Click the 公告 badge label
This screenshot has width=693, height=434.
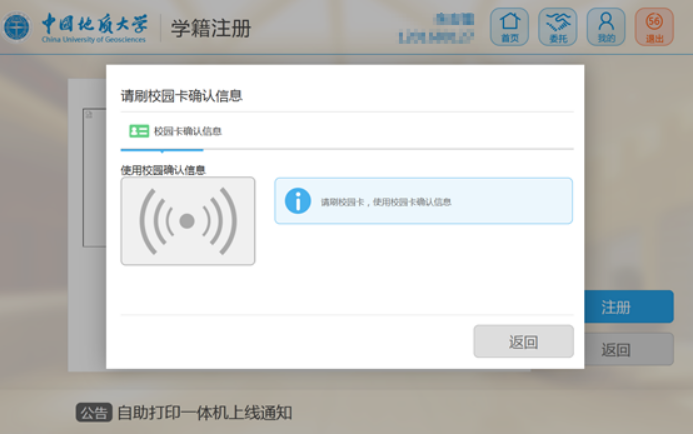click(93, 412)
